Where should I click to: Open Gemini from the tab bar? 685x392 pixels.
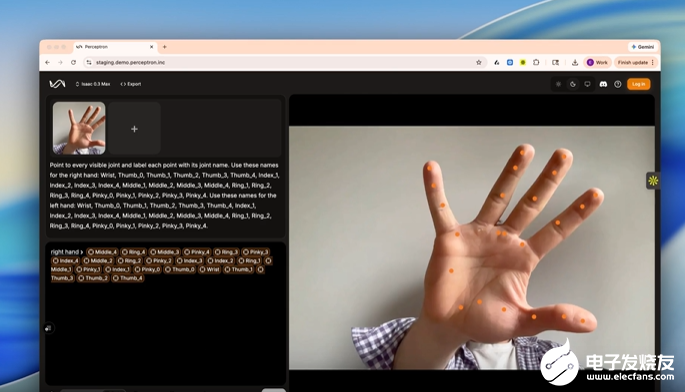(x=642, y=47)
